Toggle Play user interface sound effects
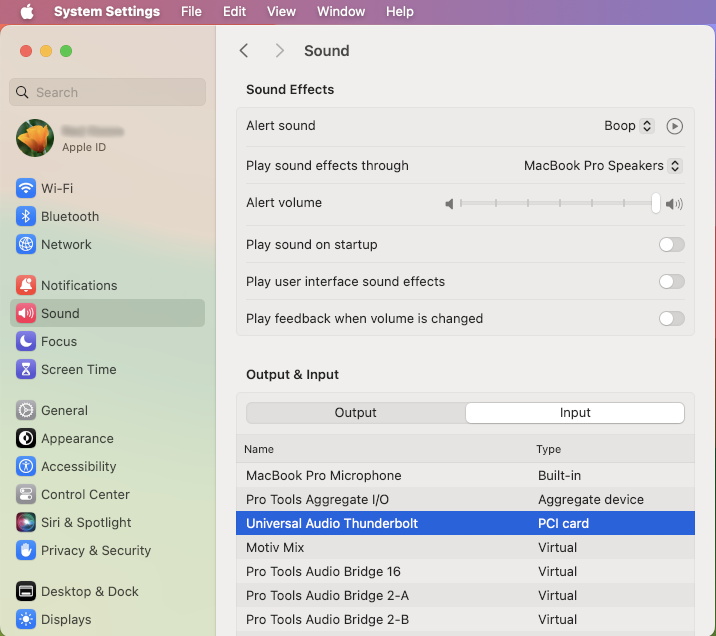Image resolution: width=716 pixels, height=636 pixels. [671, 282]
